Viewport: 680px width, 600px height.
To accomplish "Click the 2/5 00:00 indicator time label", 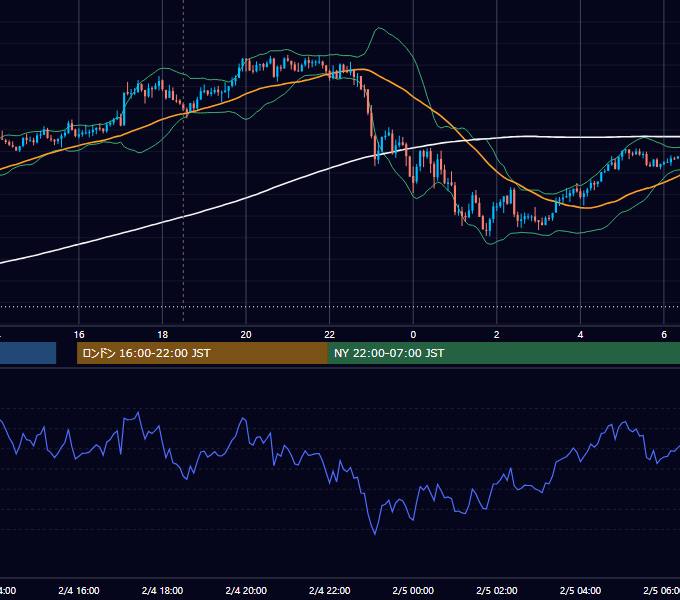I will click(x=413, y=590).
